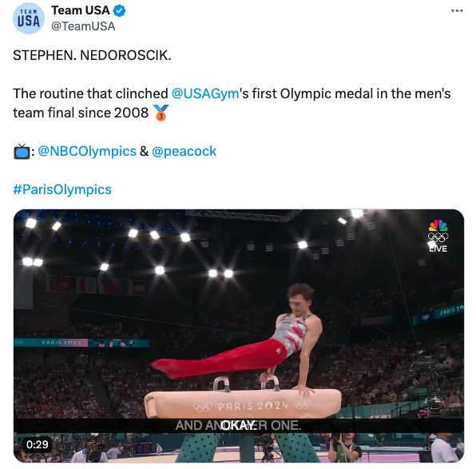Play the pommel horse video

(239, 336)
